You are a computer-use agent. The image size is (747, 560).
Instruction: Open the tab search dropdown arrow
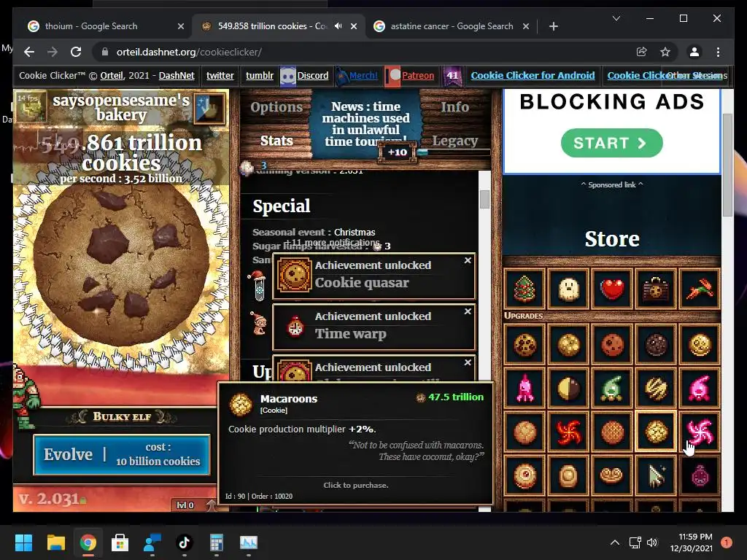(x=616, y=18)
